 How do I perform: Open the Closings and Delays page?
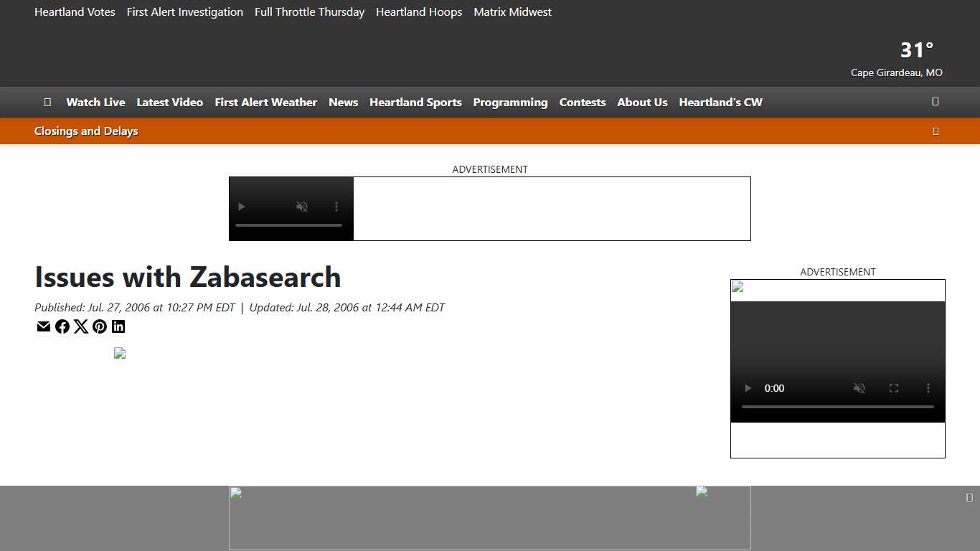86,131
